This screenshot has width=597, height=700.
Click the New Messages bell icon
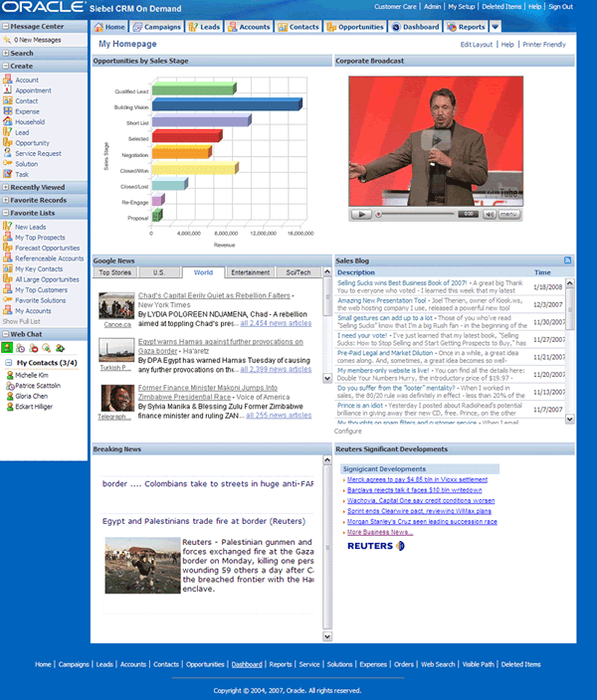[x=7, y=40]
